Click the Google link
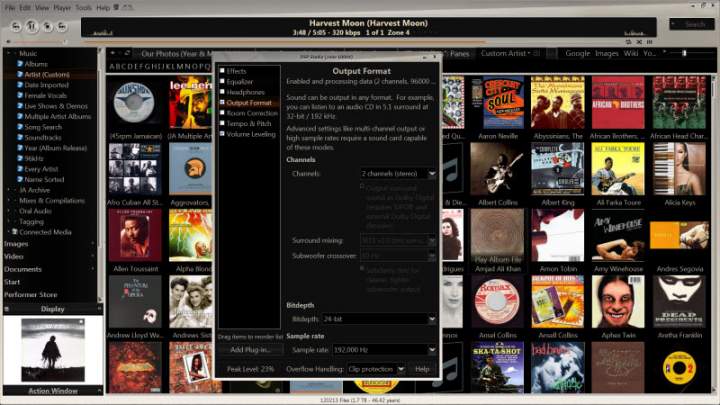Viewport: 720px width, 405px height. click(578, 53)
